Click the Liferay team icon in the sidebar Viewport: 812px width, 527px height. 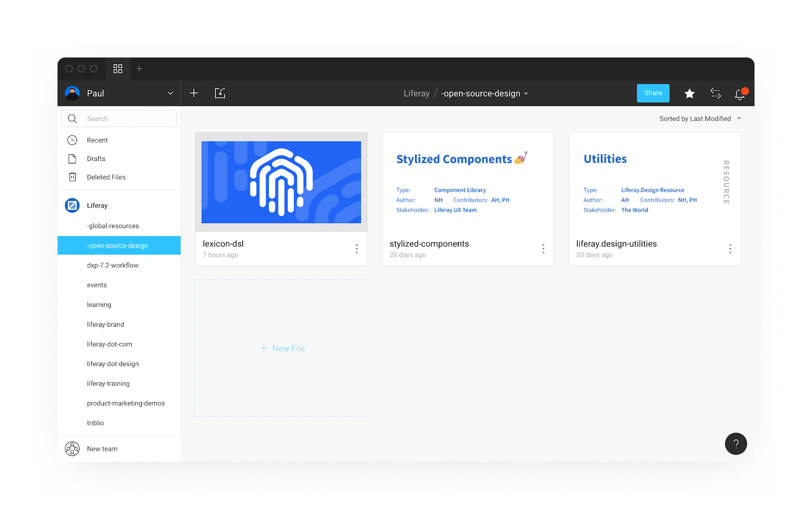(x=72, y=205)
